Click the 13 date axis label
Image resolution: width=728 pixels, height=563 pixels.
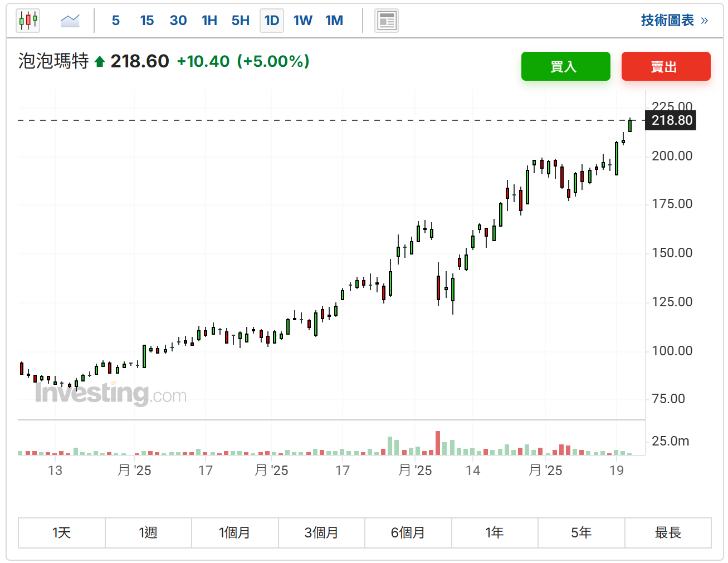coord(55,471)
